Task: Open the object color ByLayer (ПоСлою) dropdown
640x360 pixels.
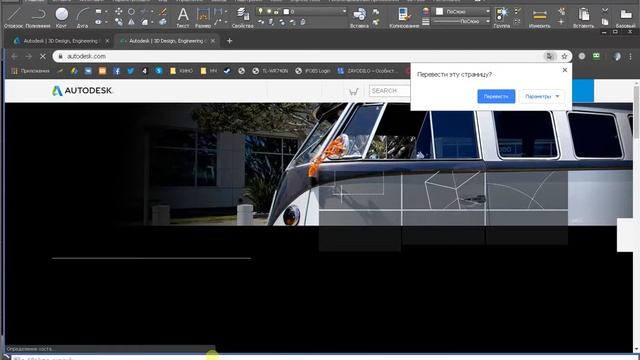Action: pyautogui.click(x=462, y=11)
